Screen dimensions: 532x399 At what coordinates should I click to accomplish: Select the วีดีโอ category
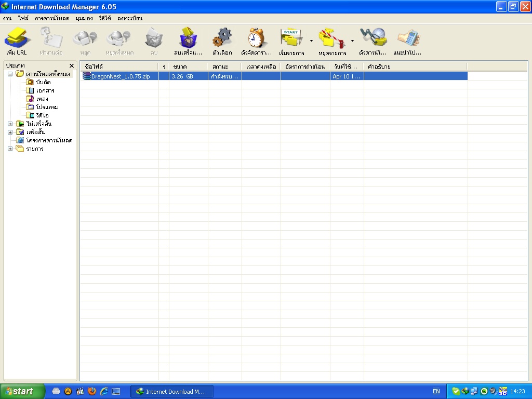point(42,116)
